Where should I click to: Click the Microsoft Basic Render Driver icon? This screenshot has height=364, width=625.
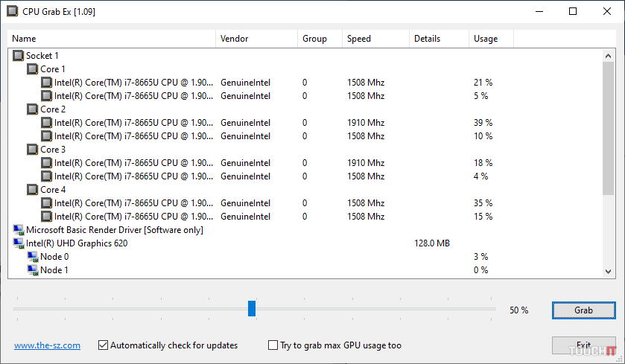19,230
